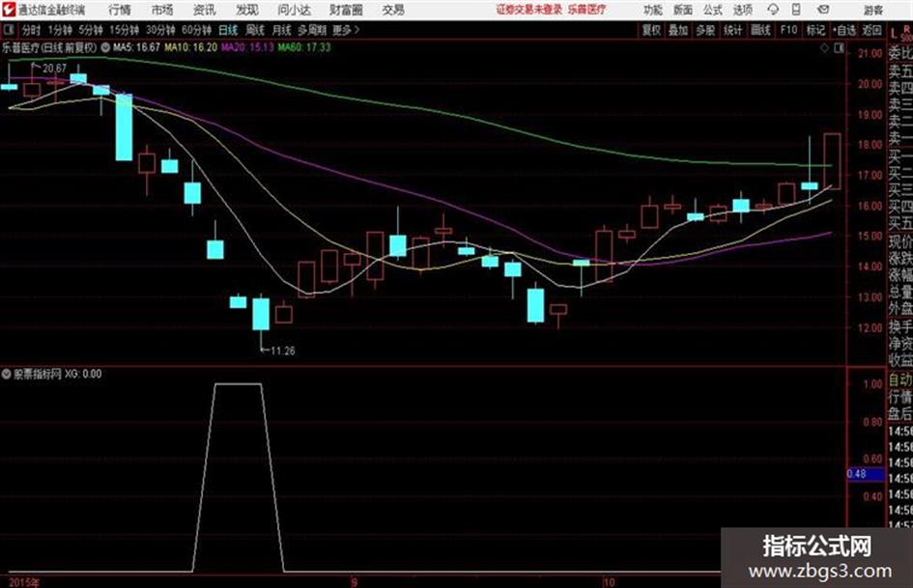The image size is (913, 588).
Task: Open the F10 company info button
Action: pyautogui.click(x=788, y=30)
